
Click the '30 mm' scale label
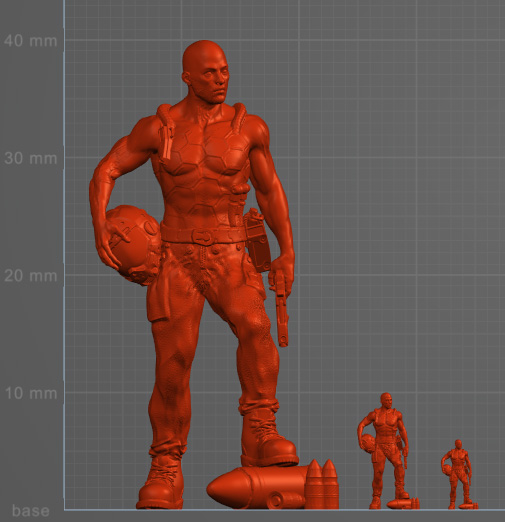30,158
